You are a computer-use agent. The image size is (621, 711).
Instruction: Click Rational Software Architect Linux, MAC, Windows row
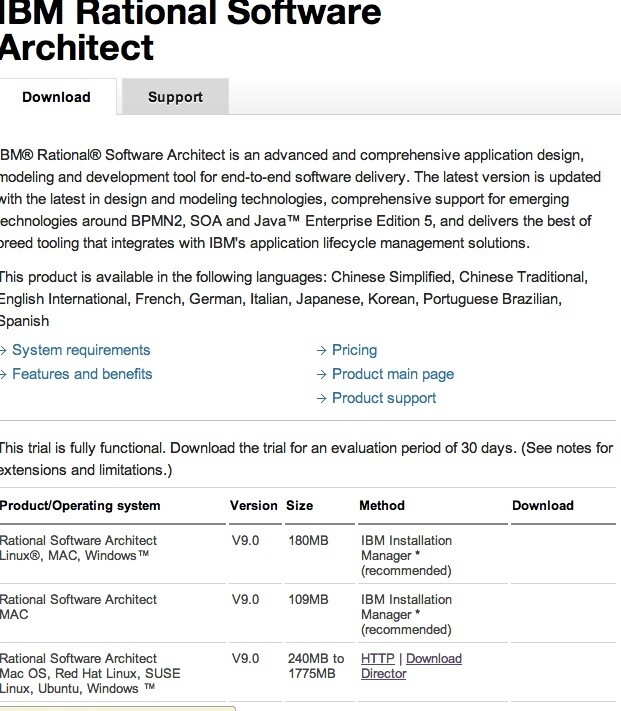(x=78, y=548)
